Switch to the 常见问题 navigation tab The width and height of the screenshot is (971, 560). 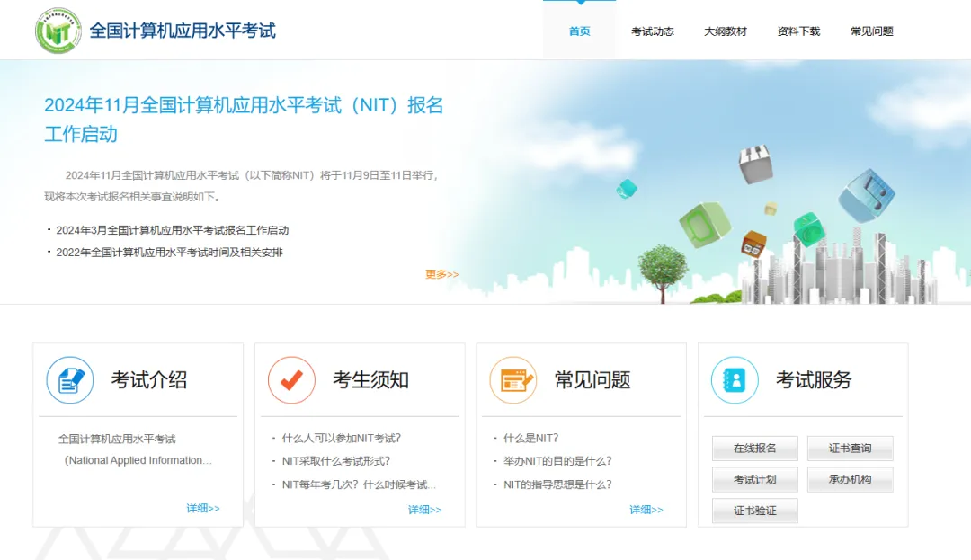pos(870,30)
